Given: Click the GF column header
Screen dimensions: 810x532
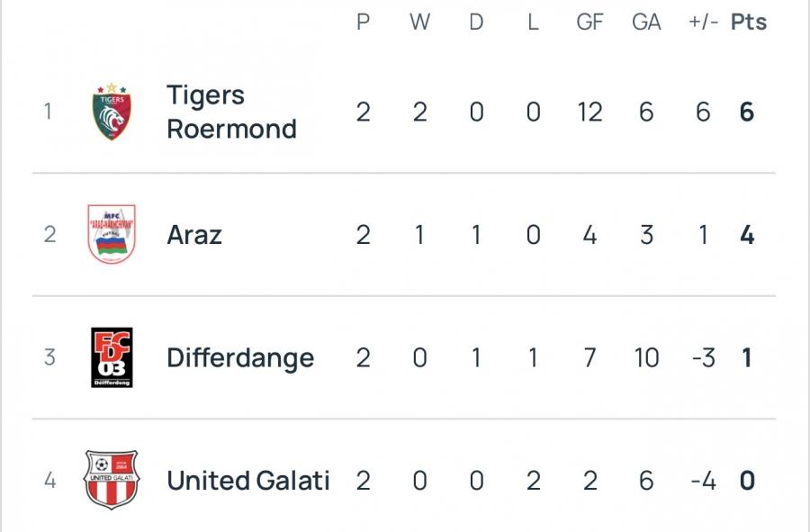Looking at the screenshot, I should pos(589,23).
